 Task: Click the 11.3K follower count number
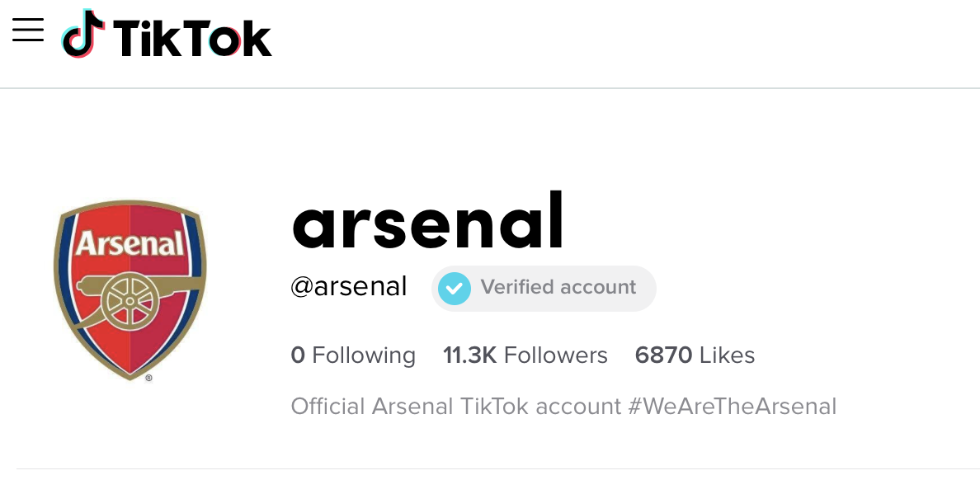pos(469,355)
